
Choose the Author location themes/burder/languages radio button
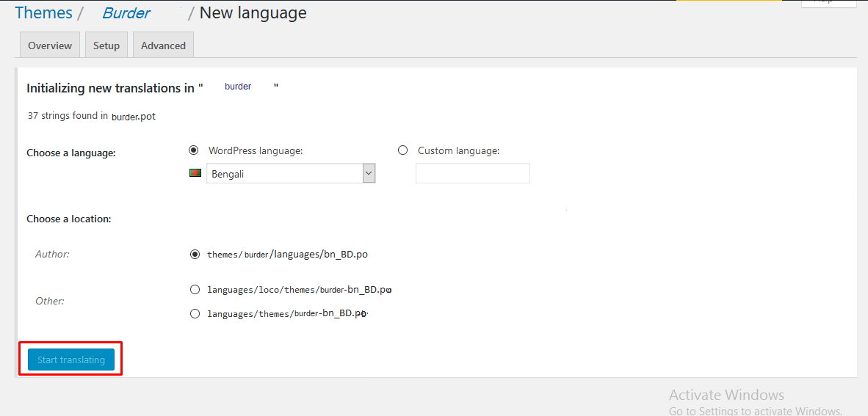(195, 255)
